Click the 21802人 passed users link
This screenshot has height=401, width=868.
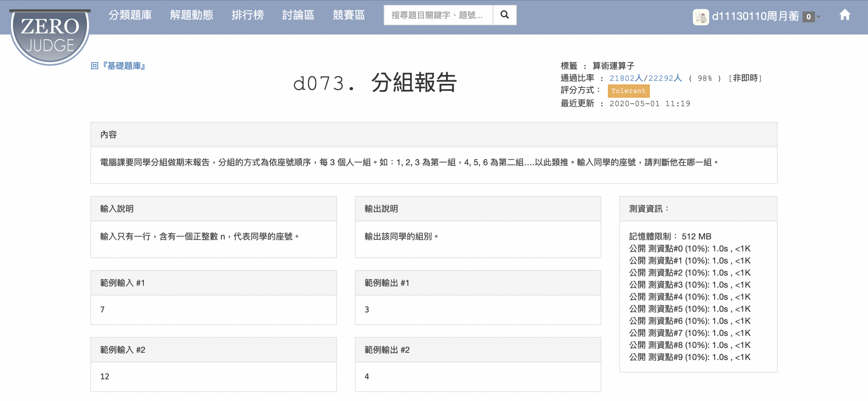tap(626, 78)
